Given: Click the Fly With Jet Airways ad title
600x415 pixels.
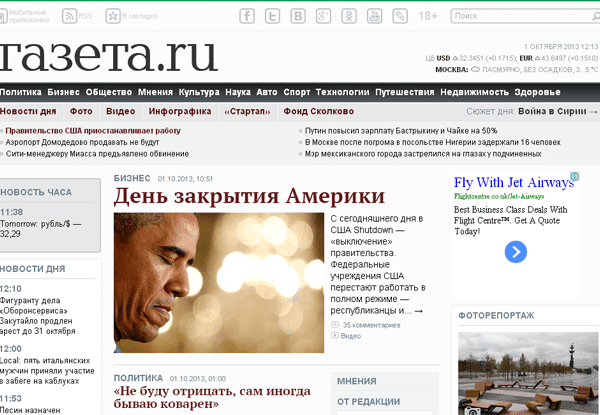Looking at the screenshot, I should (514, 182).
